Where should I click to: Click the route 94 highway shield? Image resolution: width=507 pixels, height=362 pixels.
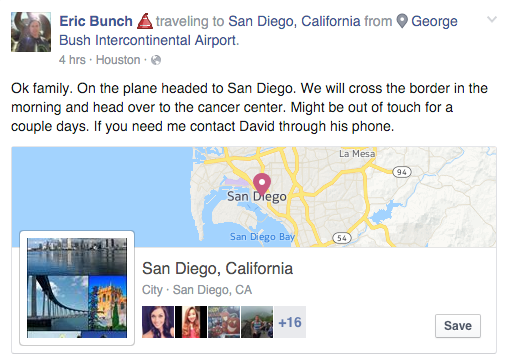[x=402, y=172]
